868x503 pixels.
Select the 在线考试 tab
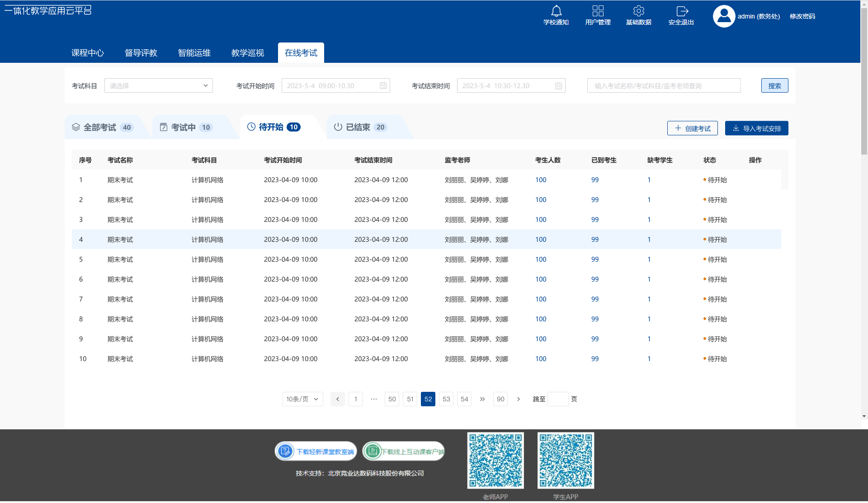[301, 53]
